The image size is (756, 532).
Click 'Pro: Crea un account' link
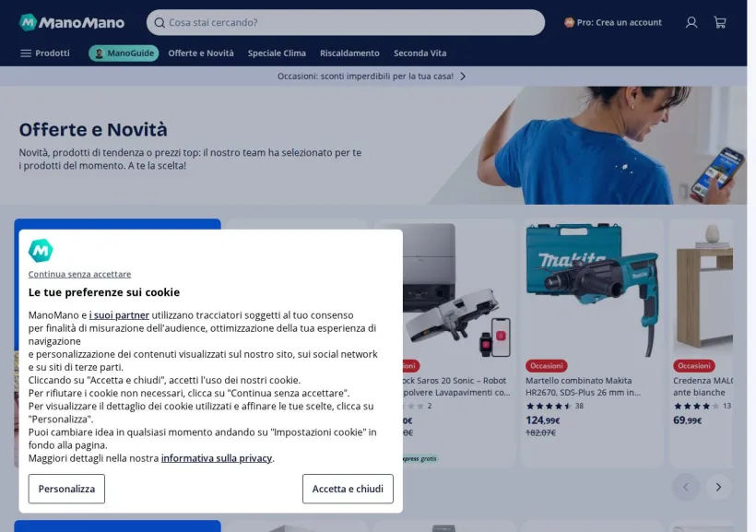(x=613, y=22)
